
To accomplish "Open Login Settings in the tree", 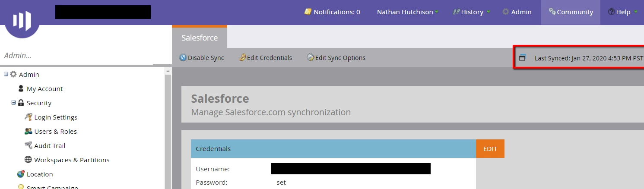I will pos(56,117).
